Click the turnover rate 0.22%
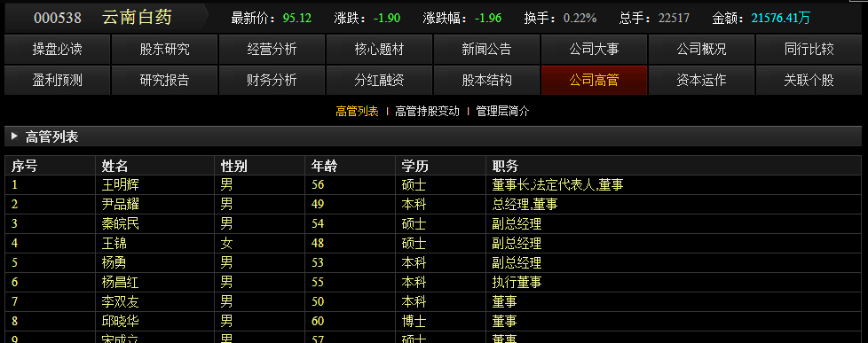Screen dimensions: 868x343 (580, 18)
